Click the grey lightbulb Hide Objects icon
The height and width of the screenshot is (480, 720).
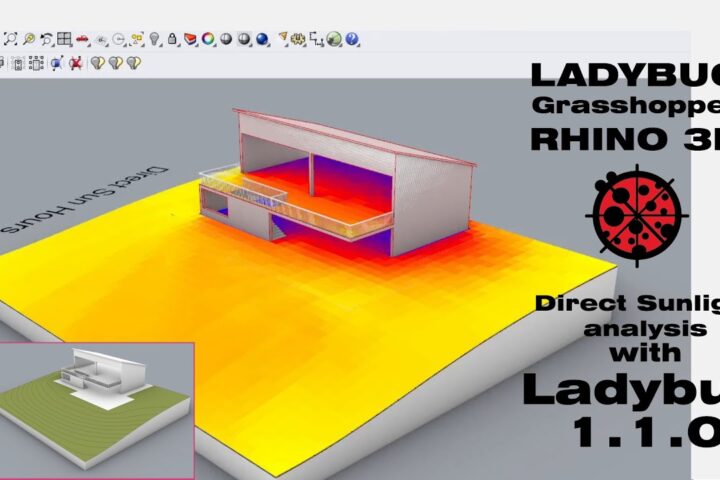point(155,40)
